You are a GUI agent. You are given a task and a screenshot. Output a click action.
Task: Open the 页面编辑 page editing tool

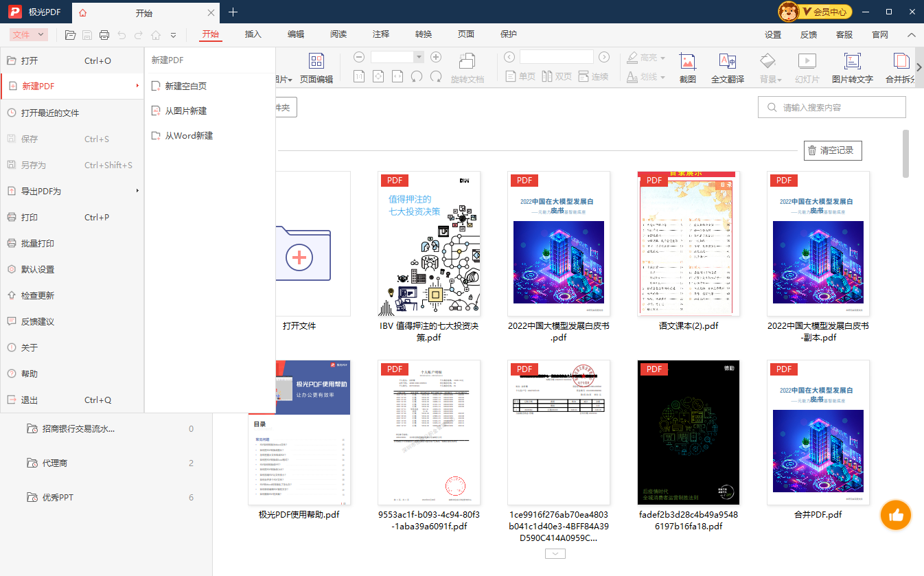(x=316, y=67)
